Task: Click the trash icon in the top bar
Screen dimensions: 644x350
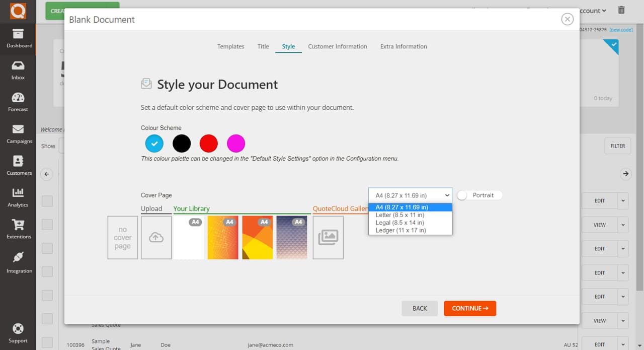Action: pos(621,10)
